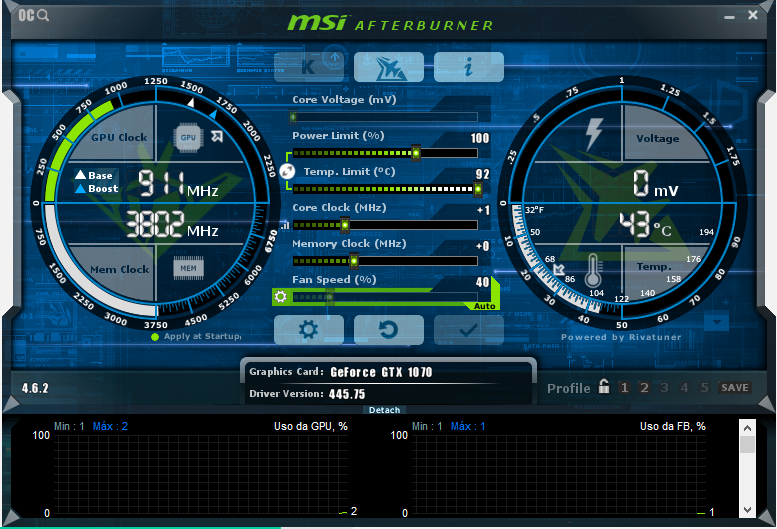
Task: Click the Power Limit slider handle
Action: [x=416, y=153]
